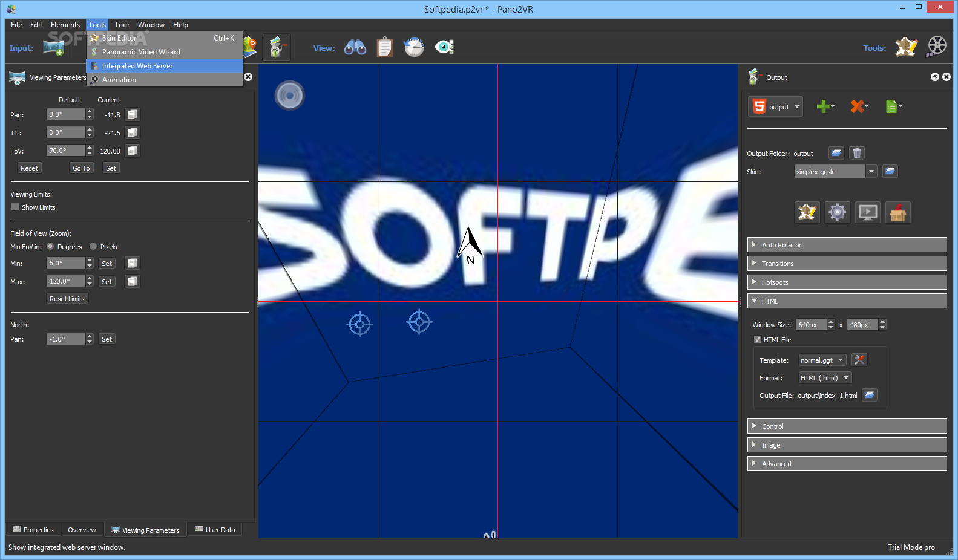
Task: Select Degrees for Min FoV
Action: point(50,246)
